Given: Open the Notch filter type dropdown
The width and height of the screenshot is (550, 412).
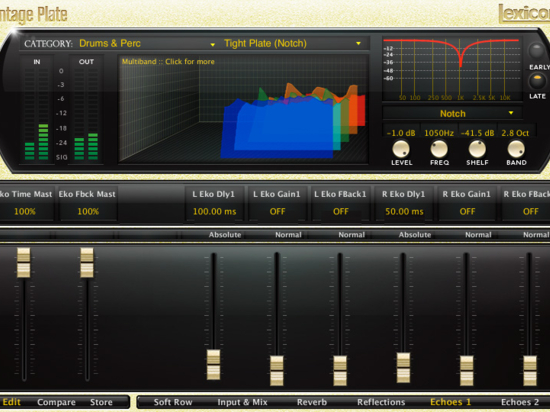Looking at the screenshot, I should (452, 114).
